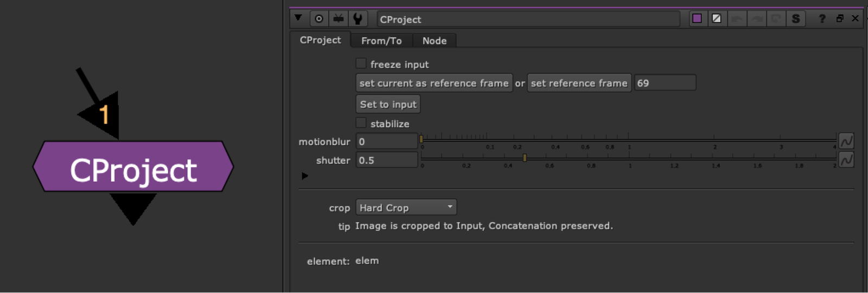Open the Node tab
The width and height of the screenshot is (868, 293).
(x=435, y=41)
